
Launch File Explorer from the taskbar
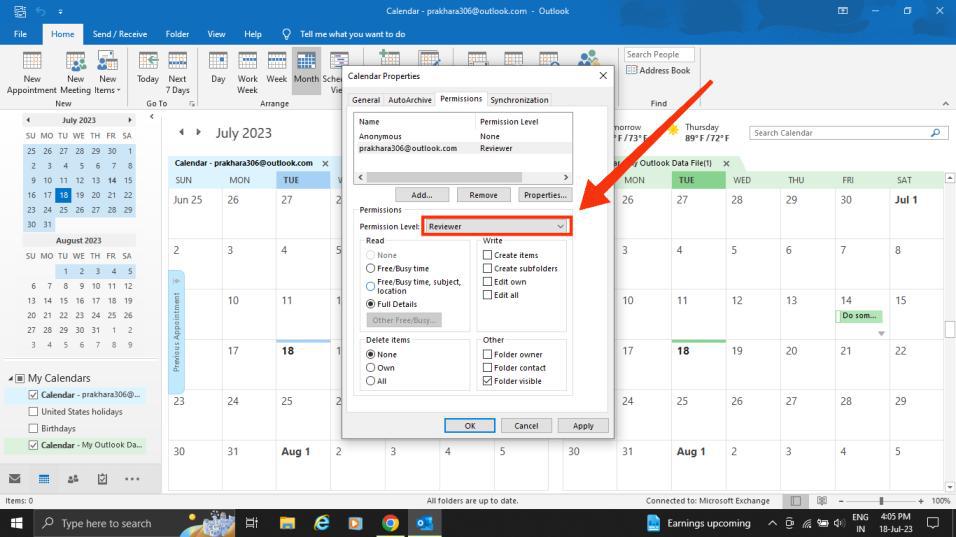tap(287, 523)
